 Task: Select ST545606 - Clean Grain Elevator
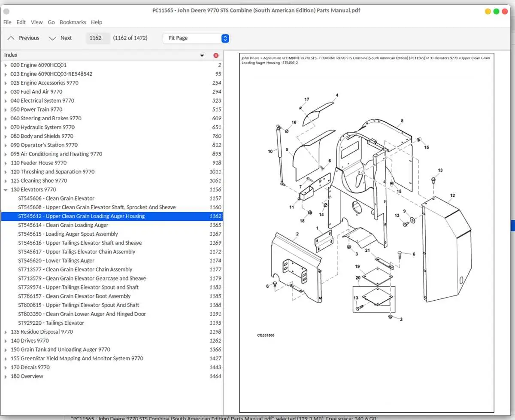[112, 198]
